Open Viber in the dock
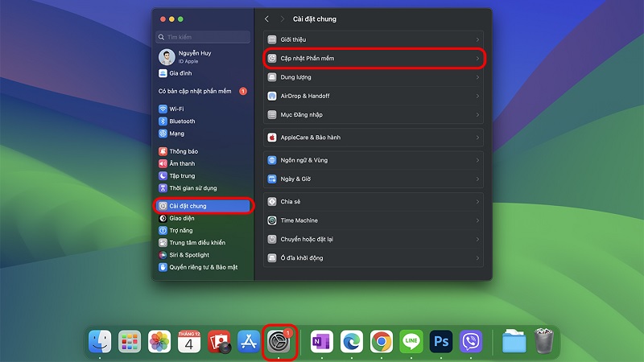Viewport: 644px width, 362px height. coord(471,341)
